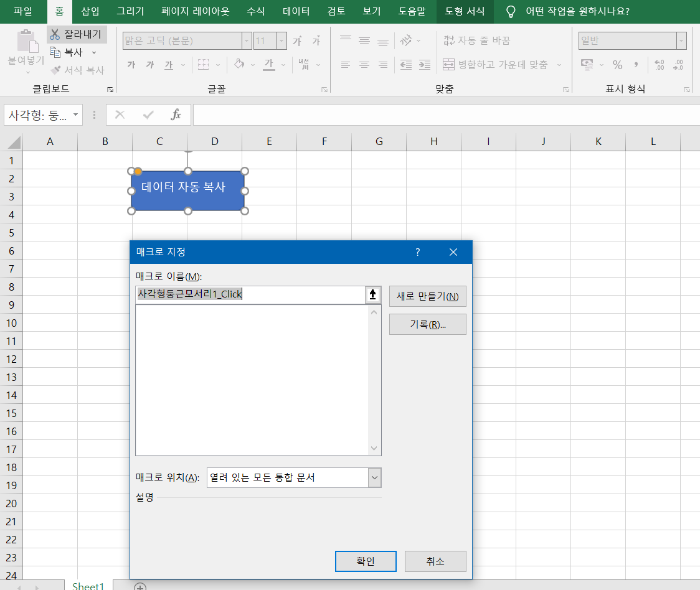Click the help question mark in macro dialog
Viewport: 700px width, 590px height.
417,252
